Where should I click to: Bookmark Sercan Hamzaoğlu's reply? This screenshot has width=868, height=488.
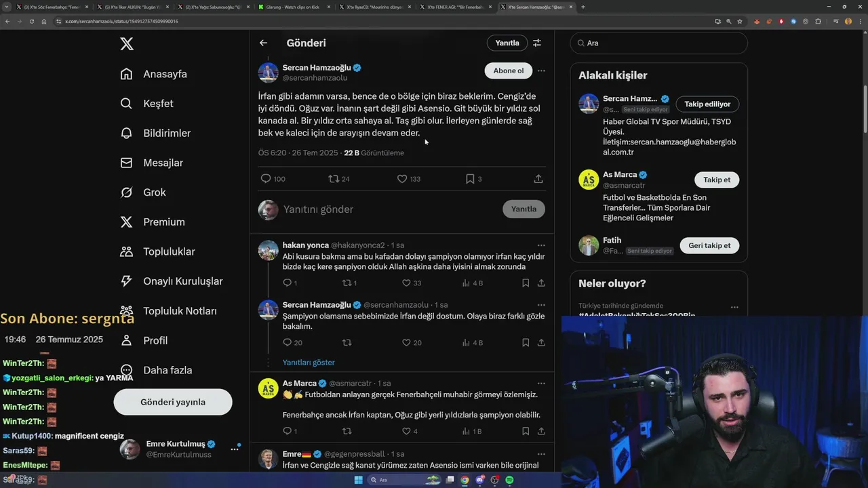tap(526, 343)
